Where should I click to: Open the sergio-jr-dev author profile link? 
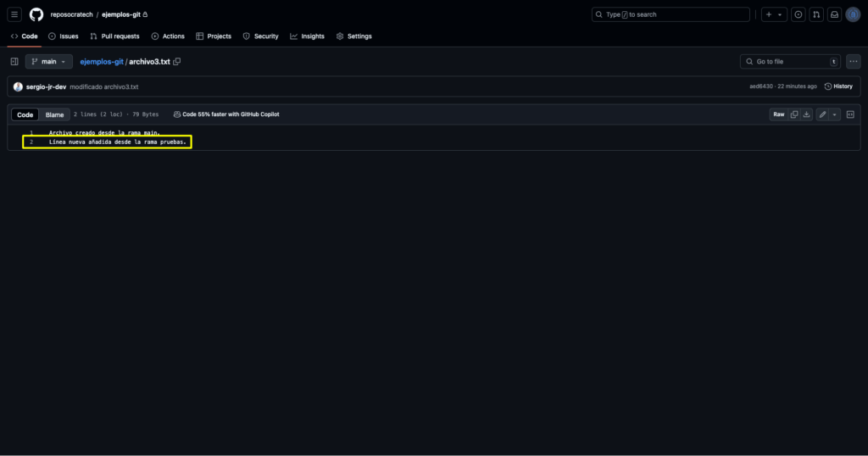(x=46, y=87)
